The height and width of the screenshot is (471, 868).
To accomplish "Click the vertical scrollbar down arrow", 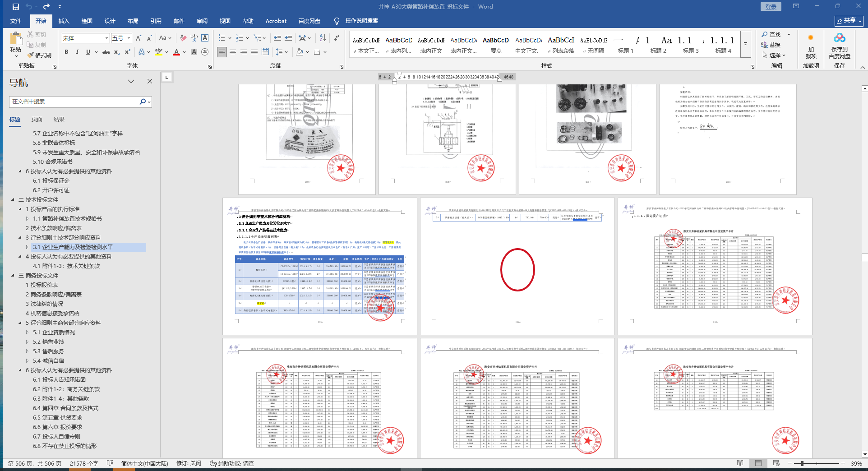I will coord(864,454).
